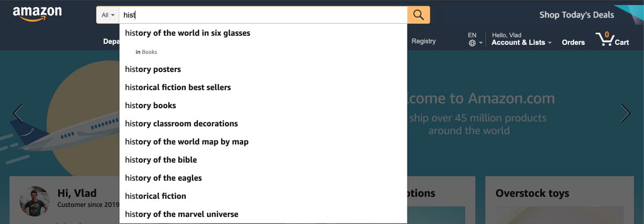Click inside the search text field
This screenshot has width=644, height=224.
(263, 15)
